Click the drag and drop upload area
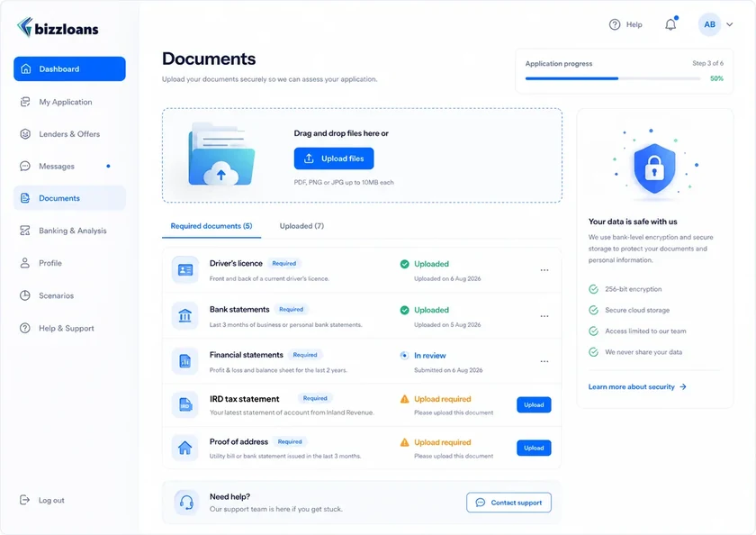Image resolution: width=756 pixels, height=535 pixels. [x=362, y=155]
